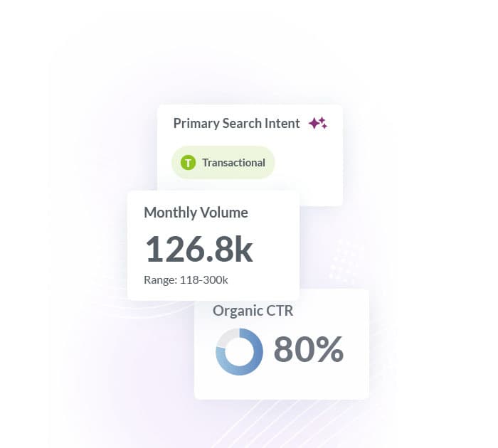498x448 pixels.
Task: Click the letter k in the volume figure
Action: click(x=243, y=249)
